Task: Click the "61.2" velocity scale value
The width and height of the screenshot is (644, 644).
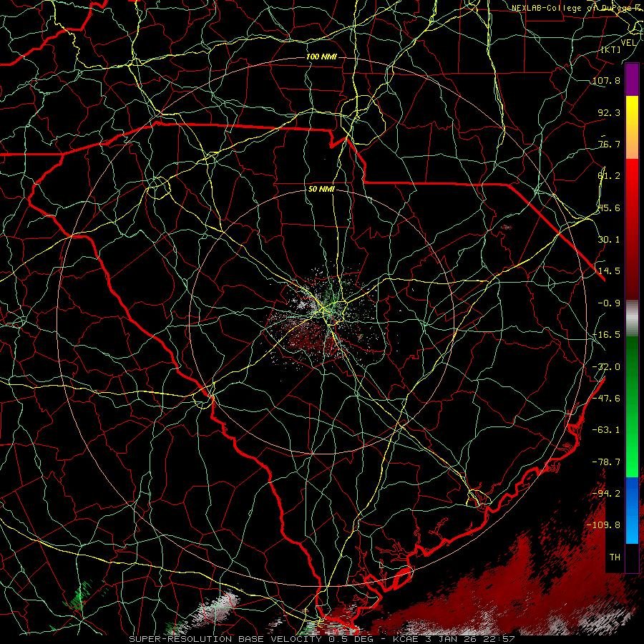Action: pos(609,176)
